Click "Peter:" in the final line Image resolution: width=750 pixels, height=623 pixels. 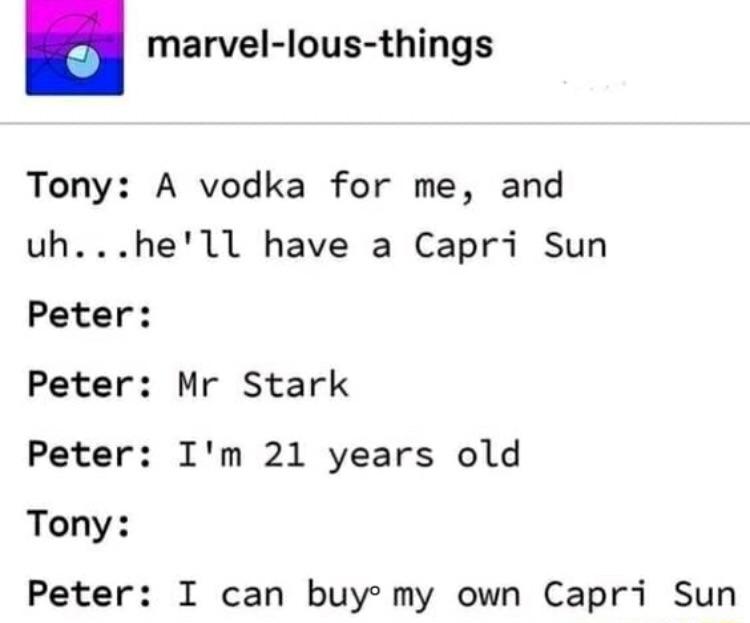[x=88, y=594]
